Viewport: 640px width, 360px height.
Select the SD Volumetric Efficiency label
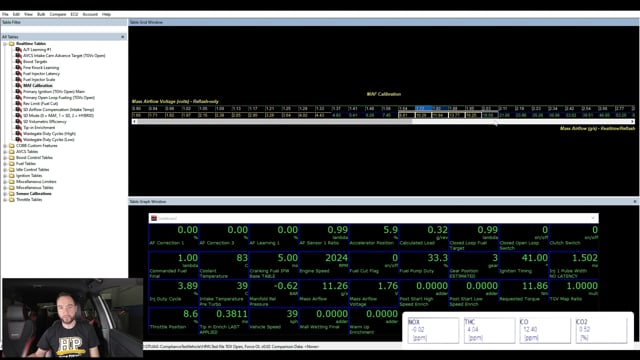click(45, 122)
